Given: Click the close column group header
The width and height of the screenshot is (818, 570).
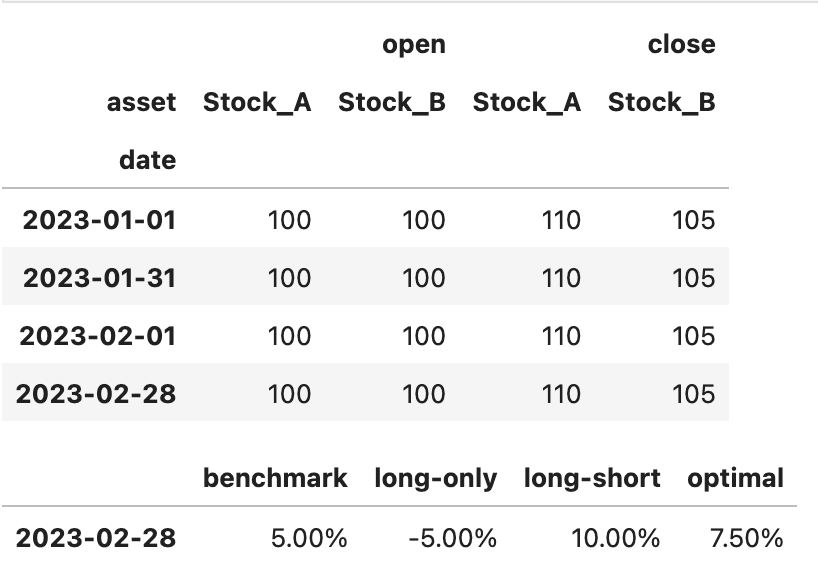Looking at the screenshot, I should tap(681, 44).
